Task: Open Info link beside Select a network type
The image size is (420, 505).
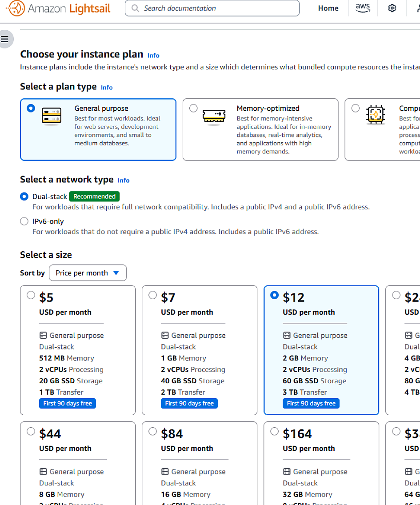Action: (x=124, y=180)
